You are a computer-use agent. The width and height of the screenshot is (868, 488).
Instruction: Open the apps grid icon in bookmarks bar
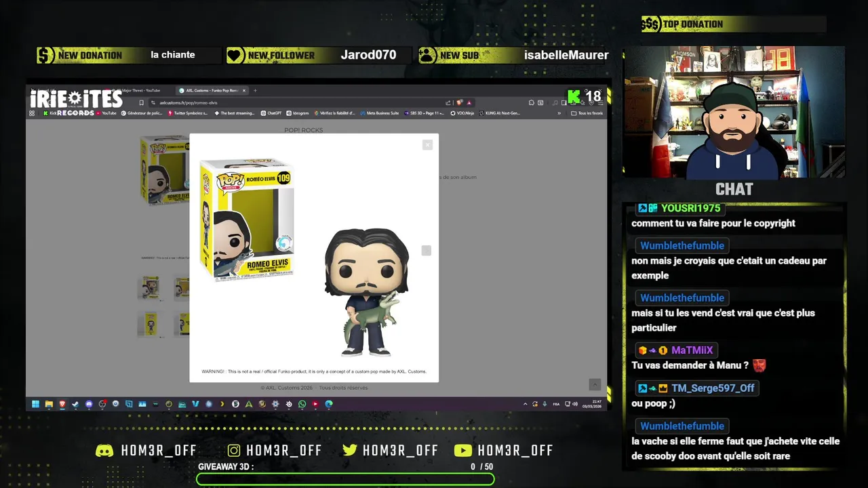tap(32, 113)
